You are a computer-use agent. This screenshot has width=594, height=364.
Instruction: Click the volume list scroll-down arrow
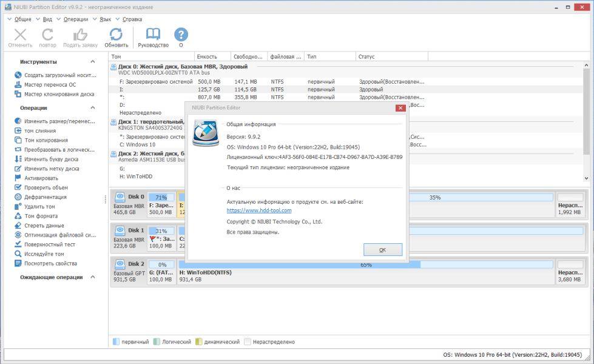tap(586, 178)
